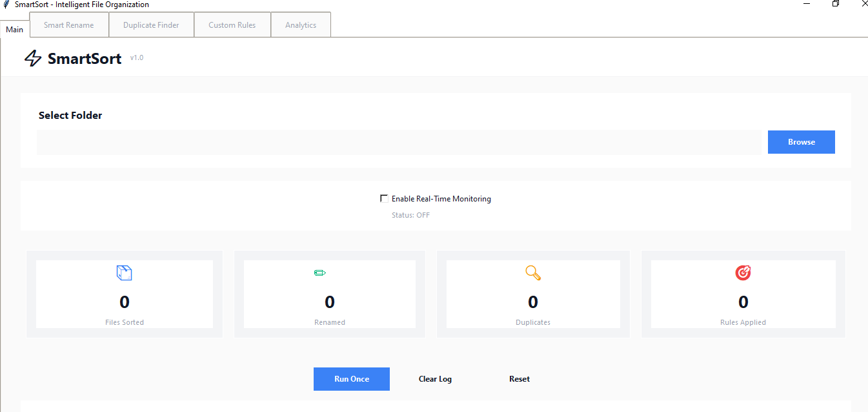This screenshot has height=412, width=868.
Task: View the Analytics tab
Action: [x=301, y=25]
